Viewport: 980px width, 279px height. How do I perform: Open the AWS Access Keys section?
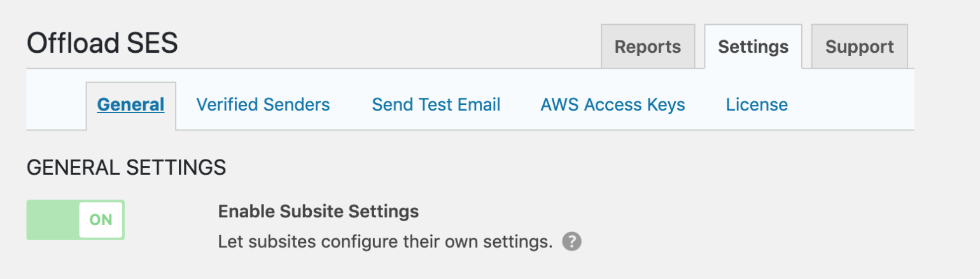tap(613, 105)
